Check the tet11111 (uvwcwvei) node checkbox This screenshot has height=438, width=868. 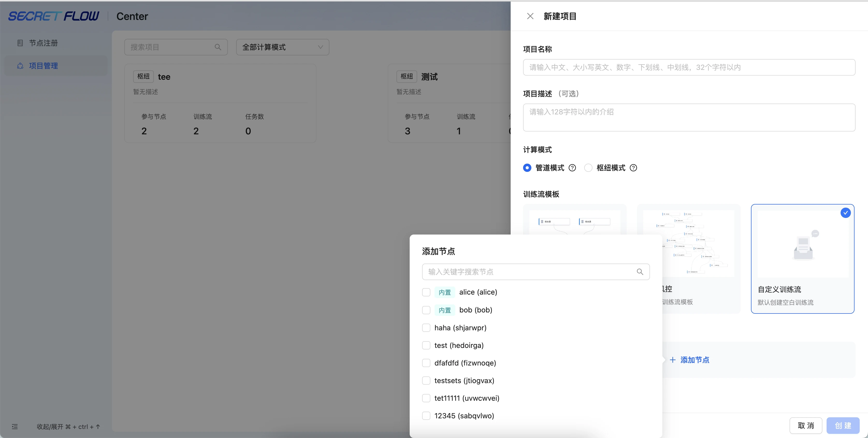(x=426, y=398)
